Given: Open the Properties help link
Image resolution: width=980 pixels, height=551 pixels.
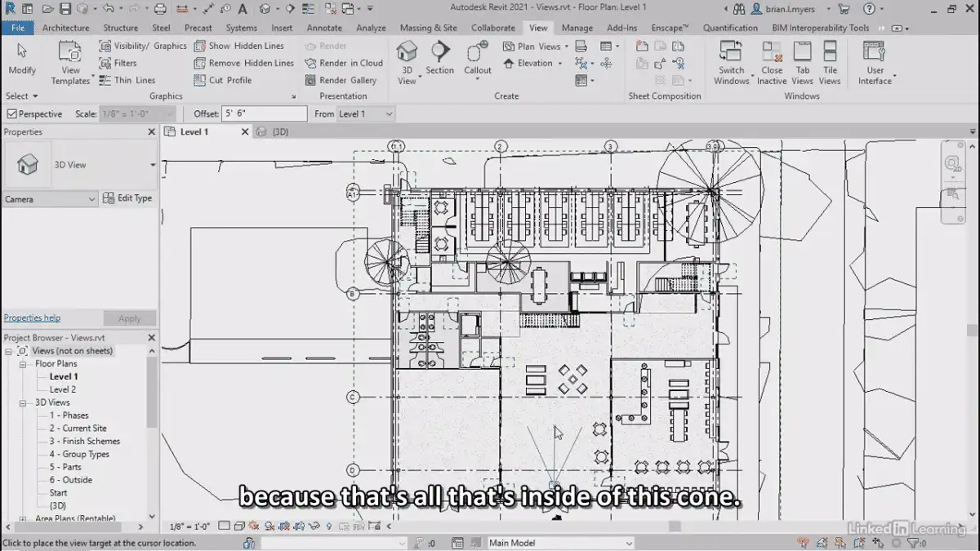Looking at the screenshot, I should pos(32,318).
